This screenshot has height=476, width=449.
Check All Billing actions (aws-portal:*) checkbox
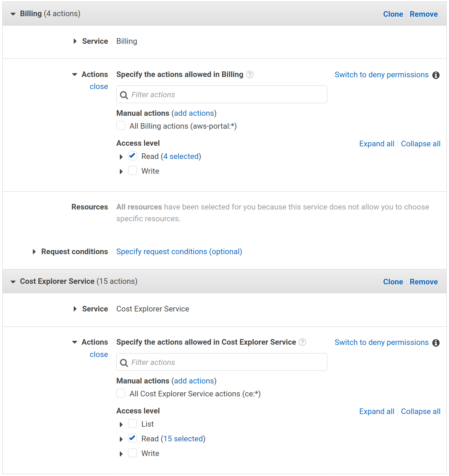pyautogui.click(x=121, y=125)
